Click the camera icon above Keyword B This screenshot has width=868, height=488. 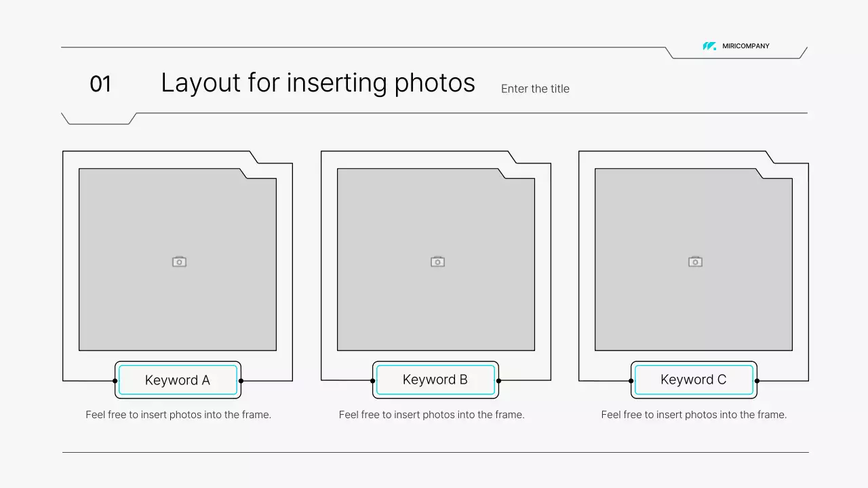(x=437, y=262)
